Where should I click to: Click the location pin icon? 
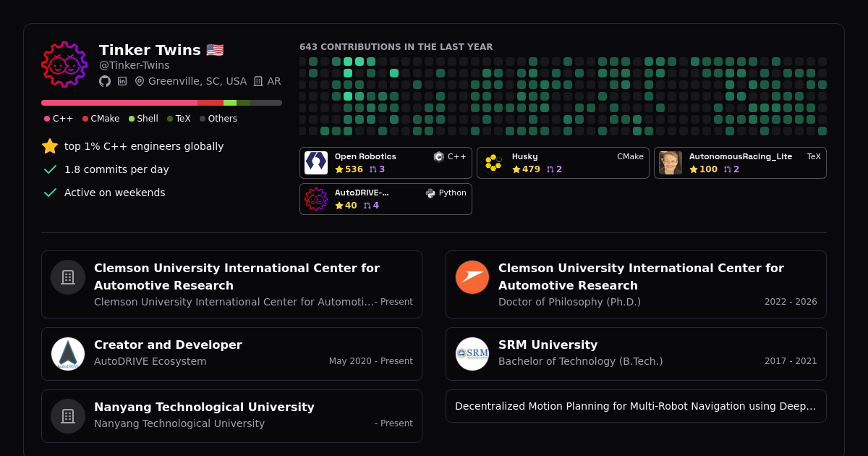140,81
